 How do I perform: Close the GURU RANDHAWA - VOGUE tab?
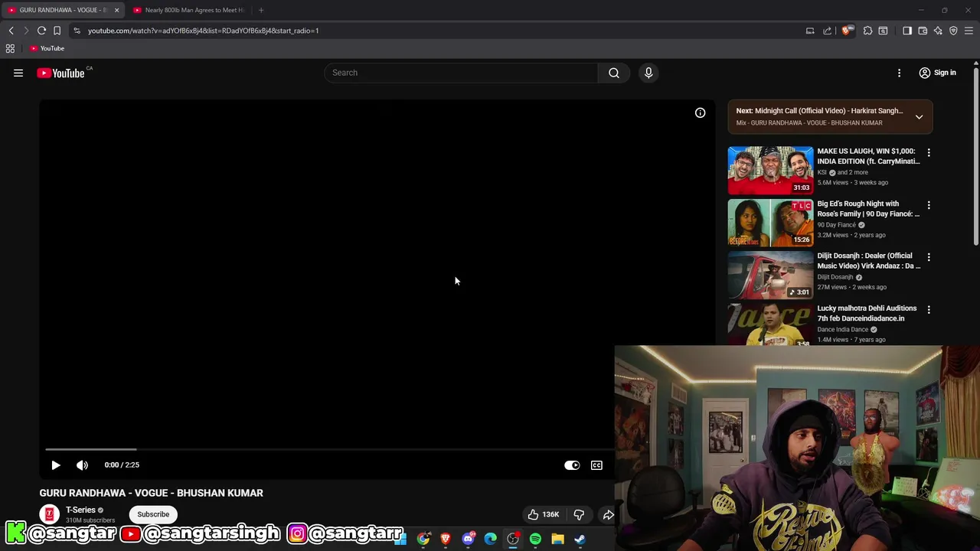click(116, 10)
